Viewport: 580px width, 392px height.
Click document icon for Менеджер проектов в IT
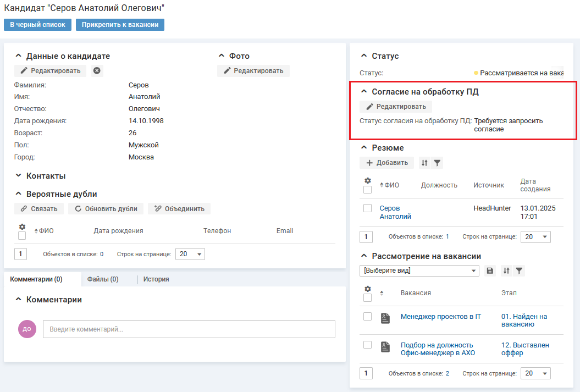pyautogui.click(x=385, y=317)
